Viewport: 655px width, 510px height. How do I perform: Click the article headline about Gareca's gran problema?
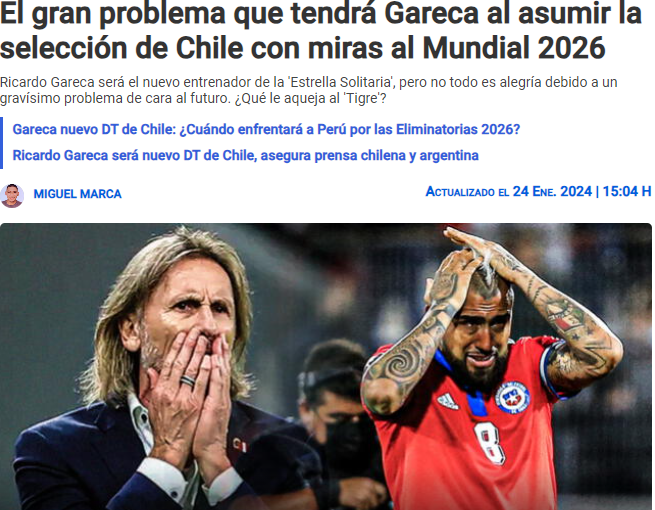[321, 31]
